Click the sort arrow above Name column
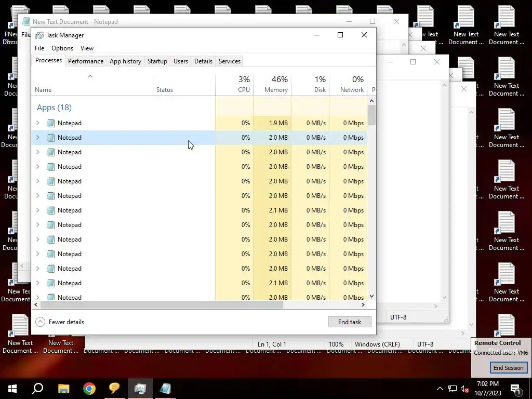 (90, 76)
